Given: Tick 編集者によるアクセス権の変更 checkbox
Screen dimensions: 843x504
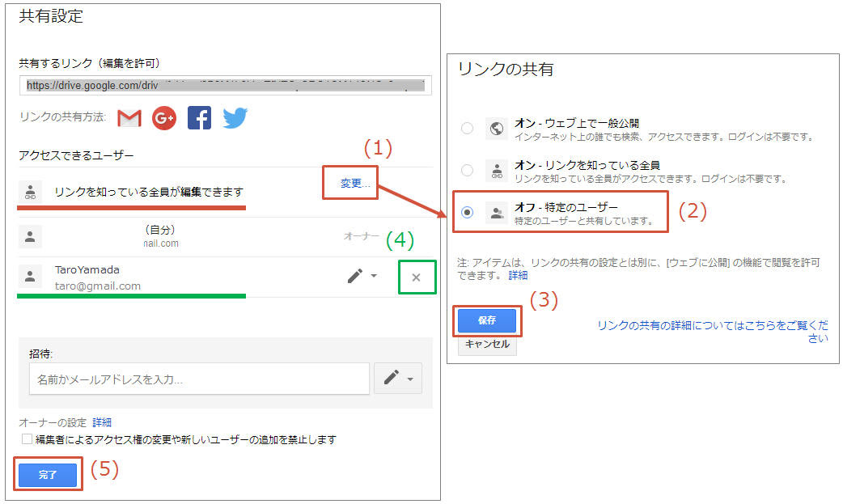Looking at the screenshot, I should (27, 439).
